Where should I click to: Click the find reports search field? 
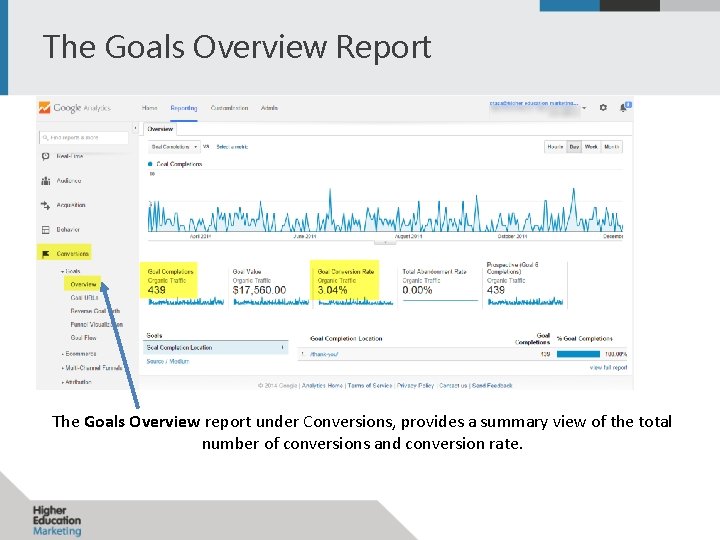click(x=84, y=137)
